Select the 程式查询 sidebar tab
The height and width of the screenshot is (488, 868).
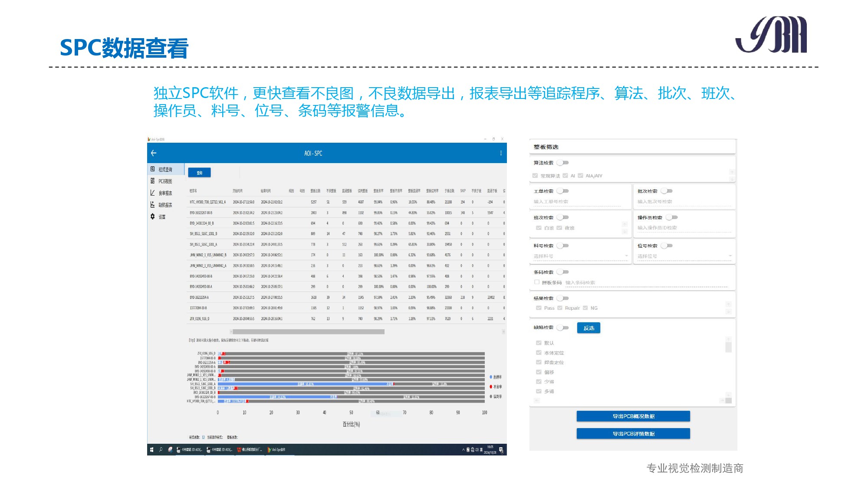click(x=165, y=170)
